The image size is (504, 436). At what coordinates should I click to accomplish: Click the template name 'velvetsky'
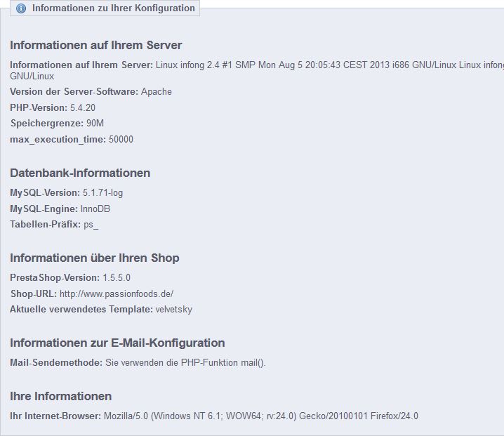click(174, 310)
